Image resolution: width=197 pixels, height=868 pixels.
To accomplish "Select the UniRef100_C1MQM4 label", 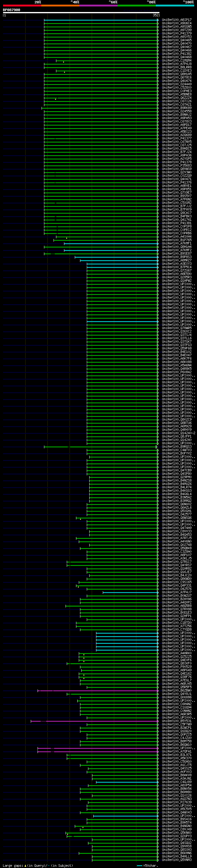I will pyautogui.click(x=176, y=61).
